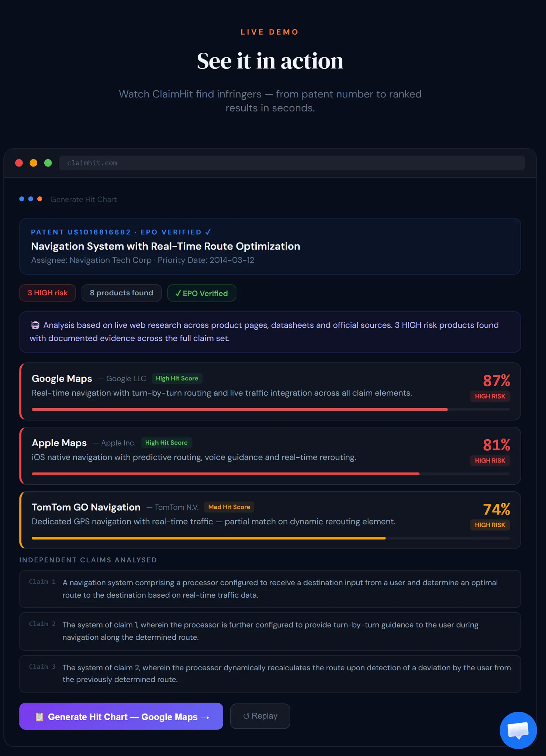The image size is (546, 756).
Task: Click the 81% score value
Action: tap(497, 445)
